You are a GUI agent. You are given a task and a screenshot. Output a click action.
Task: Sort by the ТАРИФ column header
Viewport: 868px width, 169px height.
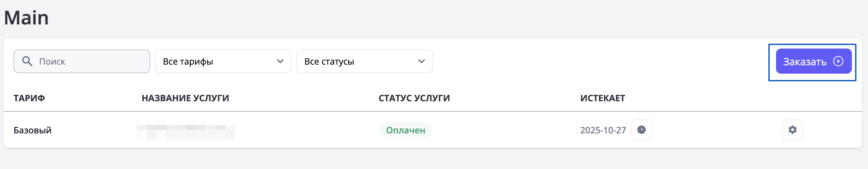coord(29,98)
